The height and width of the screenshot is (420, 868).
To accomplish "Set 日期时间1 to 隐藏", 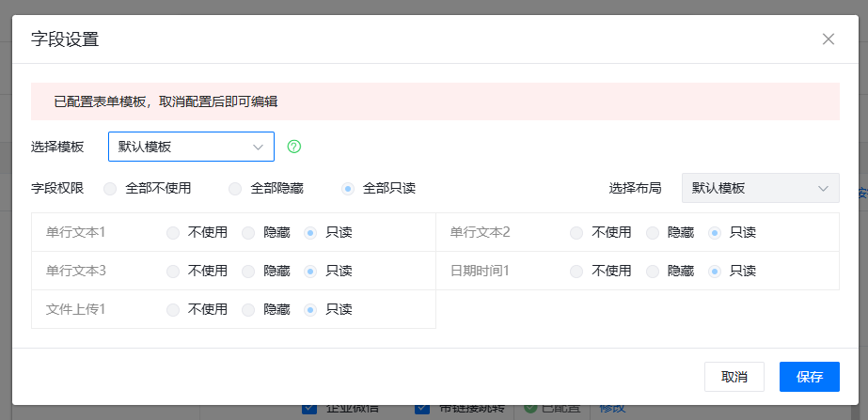I will point(653,271).
